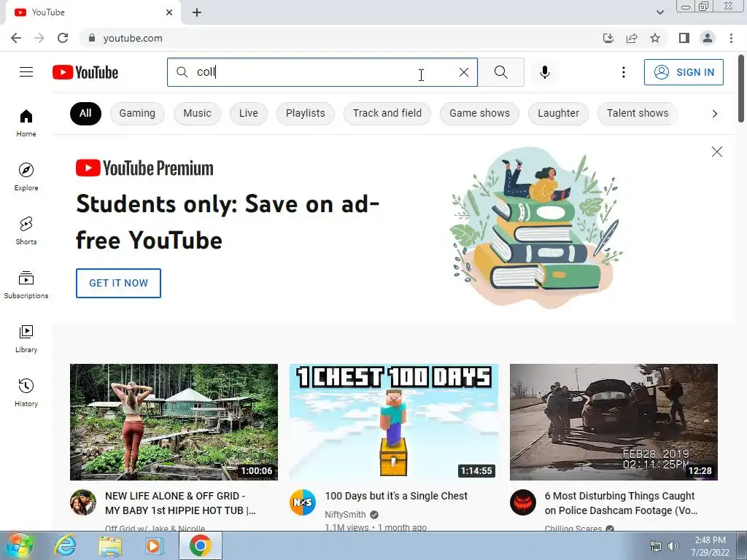Open Windows Start button
This screenshot has height=560, width=747.
pyautogui.click(x=19, y=545)
